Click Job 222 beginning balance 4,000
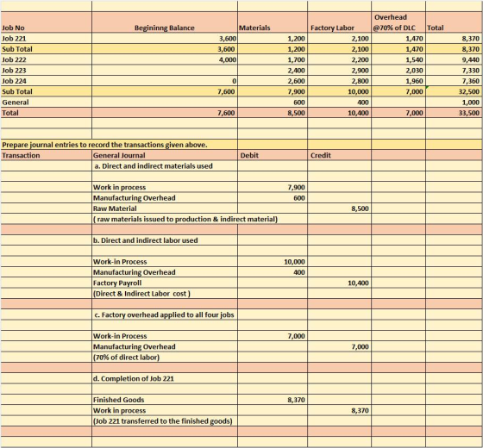The width and height of the screenshot is (483, 448). click(165, 59)
